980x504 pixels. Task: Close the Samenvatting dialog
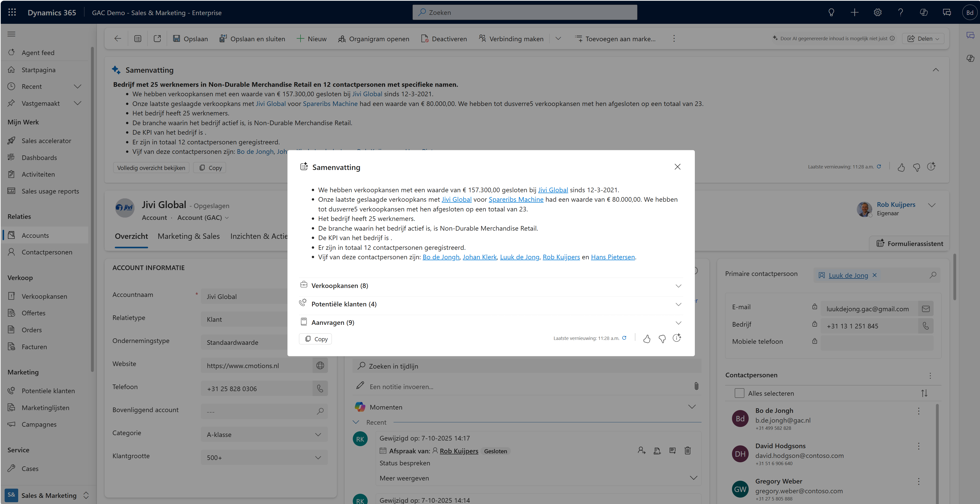[x=677, y=167]
